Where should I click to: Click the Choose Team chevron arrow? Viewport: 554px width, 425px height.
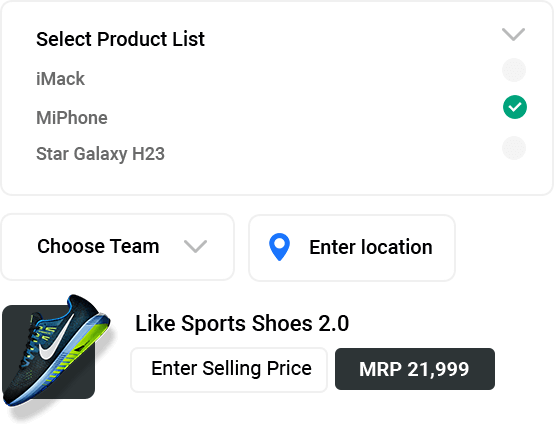coord(195,246)
